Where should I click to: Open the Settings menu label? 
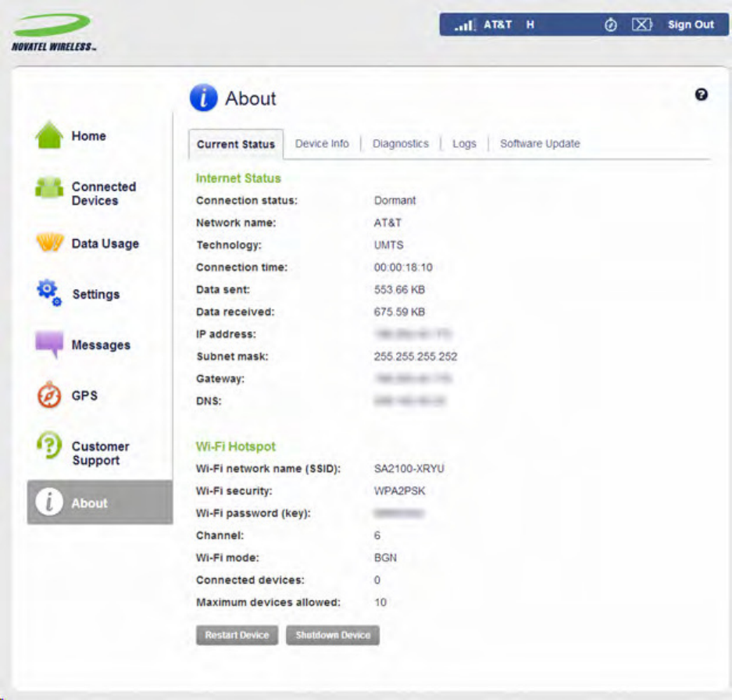[96, 295]
